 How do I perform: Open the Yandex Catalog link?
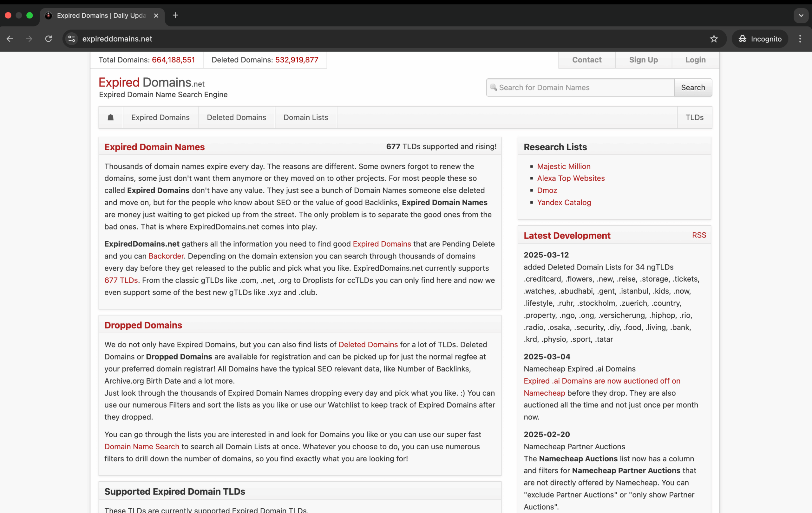pyautogui.click(x=564, y=202)
